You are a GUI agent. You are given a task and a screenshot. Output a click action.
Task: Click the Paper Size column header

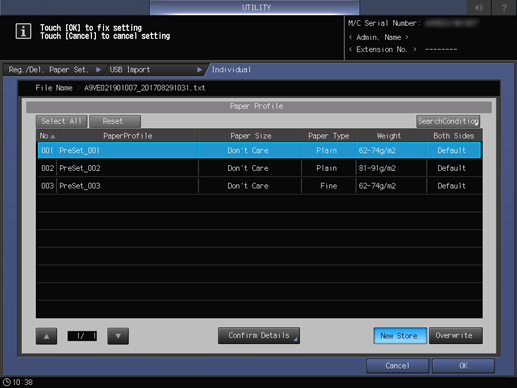tap(250, 136)
